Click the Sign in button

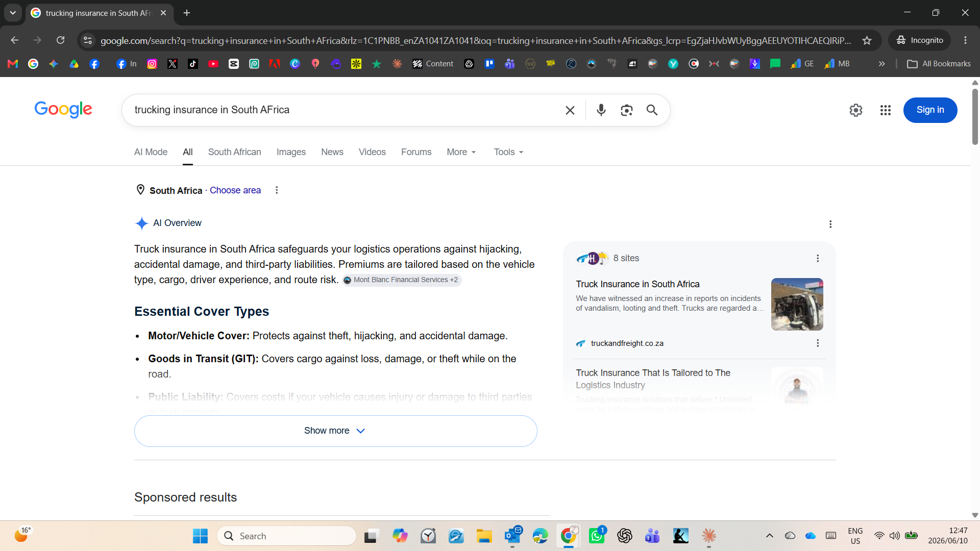pyautogui.click(x=930, y=110)
